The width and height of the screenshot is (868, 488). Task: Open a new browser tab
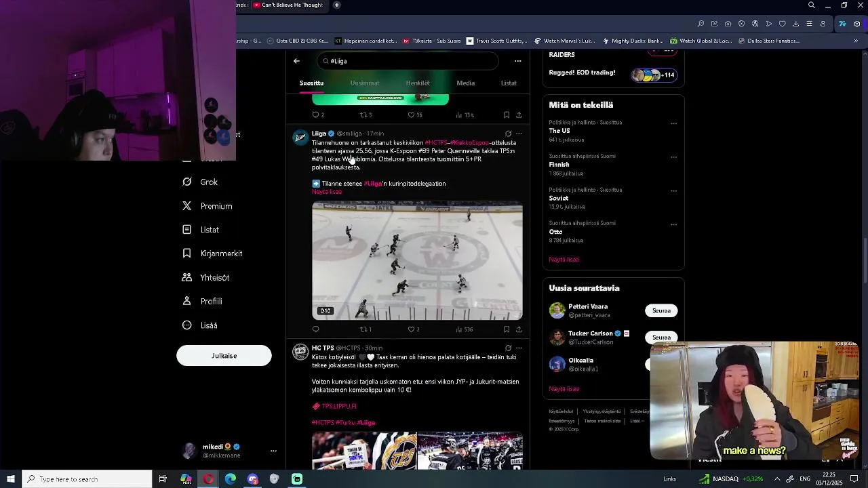click(336, 5)
